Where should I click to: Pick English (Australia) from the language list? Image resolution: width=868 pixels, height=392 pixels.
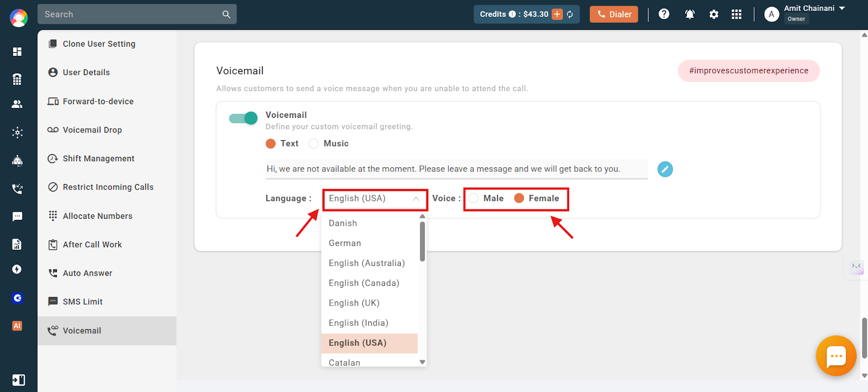tap(369, 263)
